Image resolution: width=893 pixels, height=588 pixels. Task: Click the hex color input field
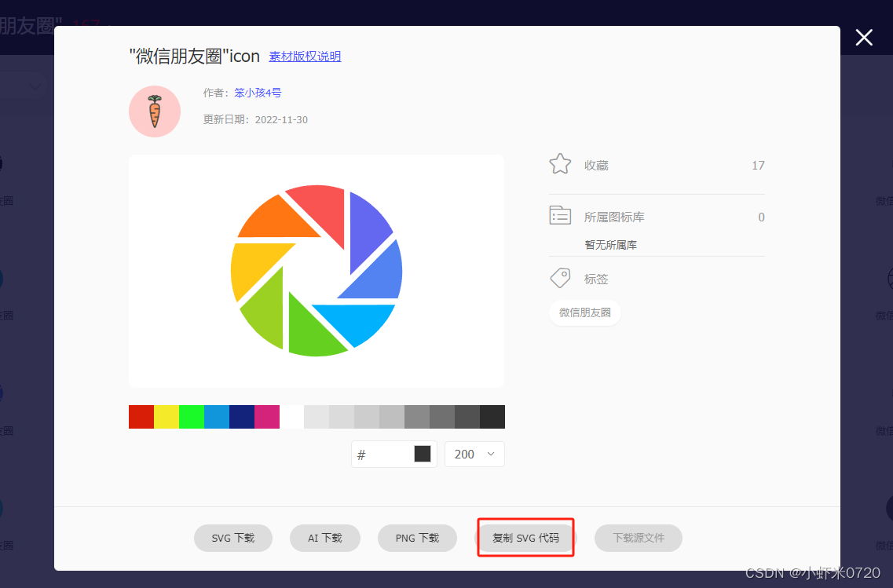(393, 455)
